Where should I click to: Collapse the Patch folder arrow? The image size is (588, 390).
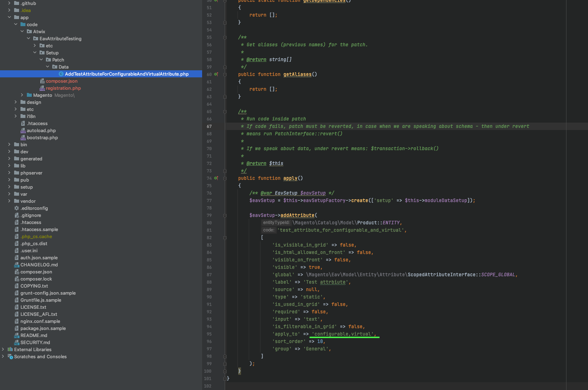click(41, 60)
